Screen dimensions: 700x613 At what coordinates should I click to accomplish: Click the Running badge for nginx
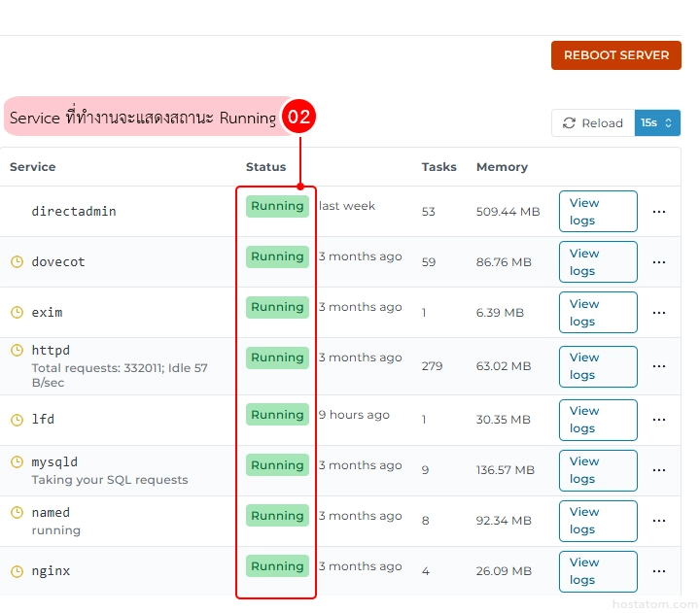pos(277,565)
